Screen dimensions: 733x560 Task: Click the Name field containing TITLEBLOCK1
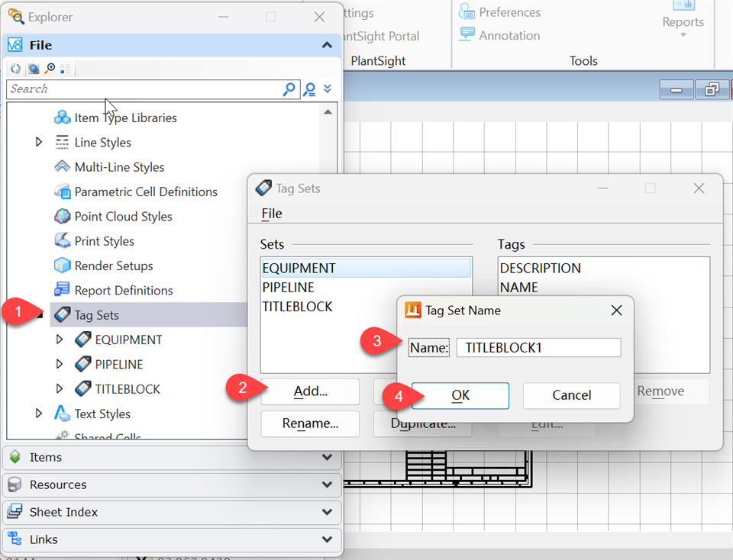pyautogui.click(x=538, y=347)
